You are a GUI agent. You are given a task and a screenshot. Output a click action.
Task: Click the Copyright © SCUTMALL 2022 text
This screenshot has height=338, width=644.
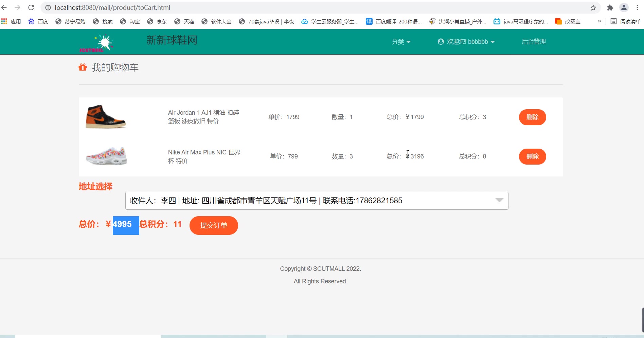(x=320, y=269)
